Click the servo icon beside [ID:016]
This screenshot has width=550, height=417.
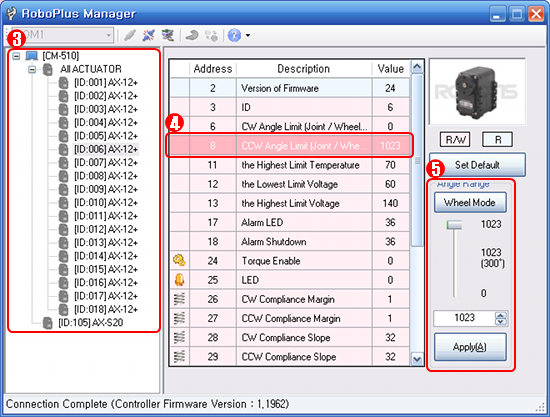pyautogui.click(x=63, y=282)
